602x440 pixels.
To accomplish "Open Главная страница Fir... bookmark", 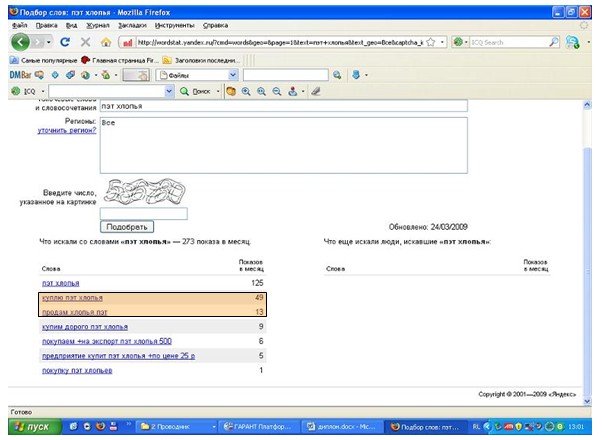I will [120, 60].
